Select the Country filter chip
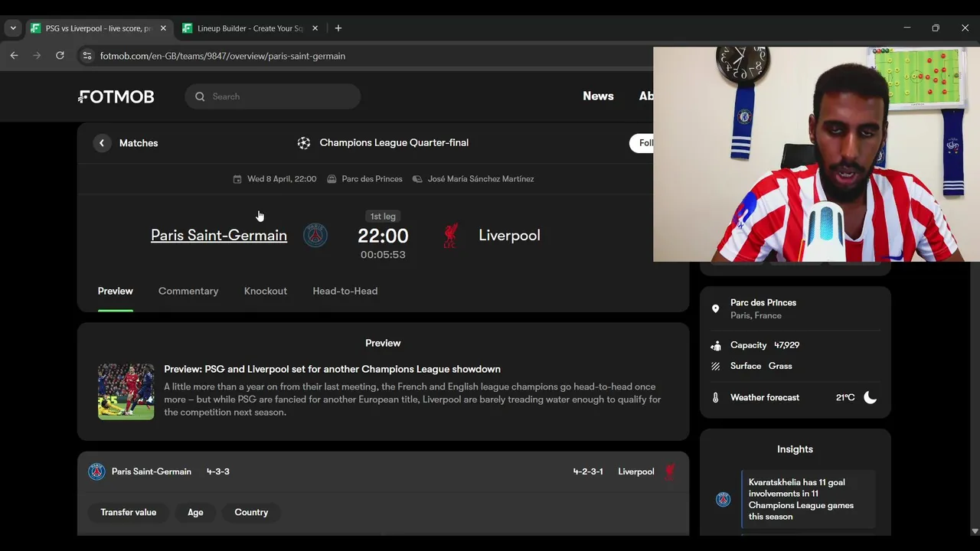The height and width of the screenshot is (551, 980). 251,513
